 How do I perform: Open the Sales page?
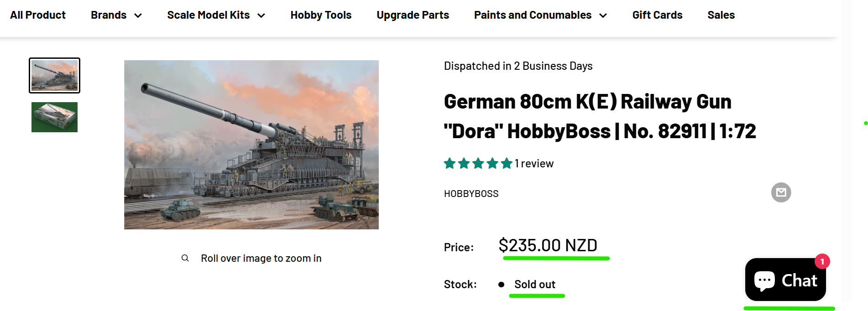click(721, 15)
